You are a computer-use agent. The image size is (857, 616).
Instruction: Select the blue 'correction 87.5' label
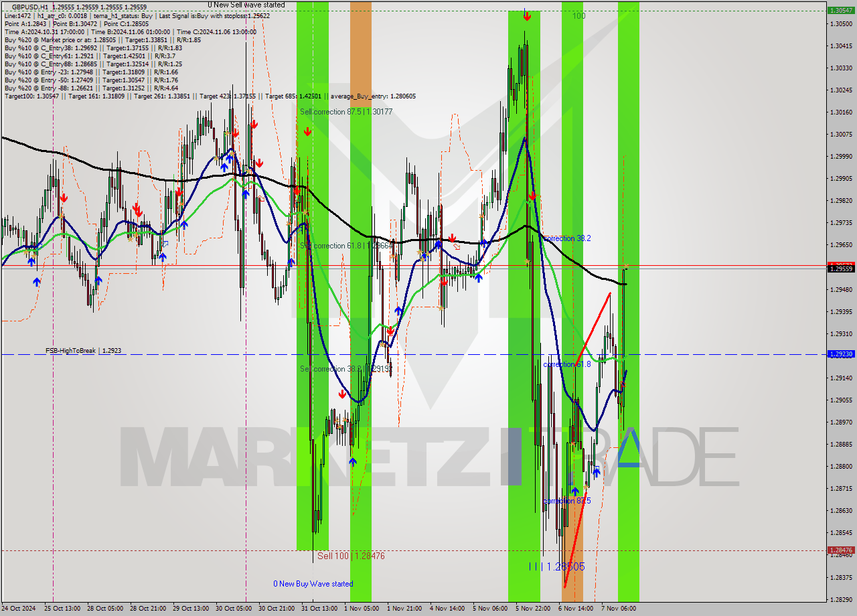tap(566, 501)
